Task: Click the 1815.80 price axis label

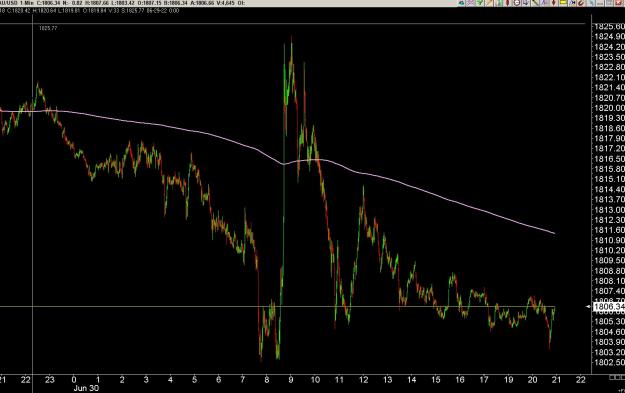Action: point(609,169)
